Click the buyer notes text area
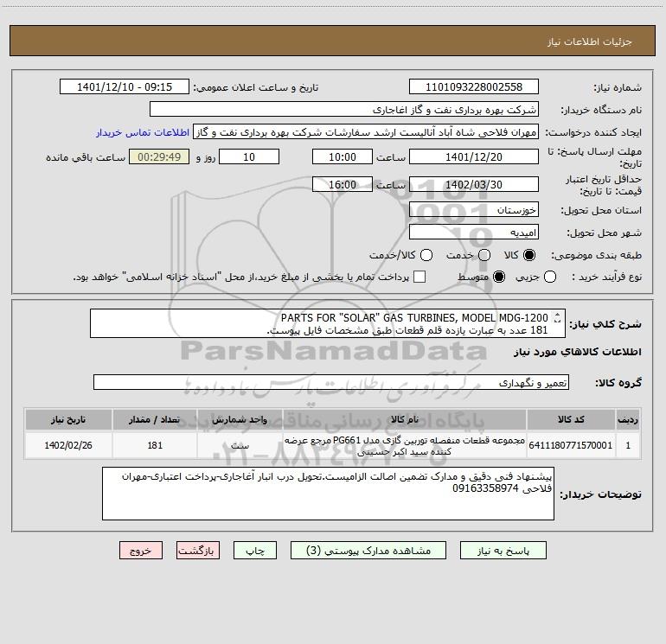Viewport: 666px width, 644px height. [328, 494]
